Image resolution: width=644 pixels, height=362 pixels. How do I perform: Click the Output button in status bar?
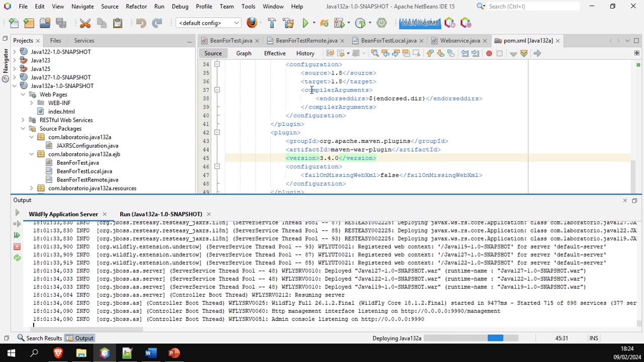pyautogui.click(x=80, y=338)
